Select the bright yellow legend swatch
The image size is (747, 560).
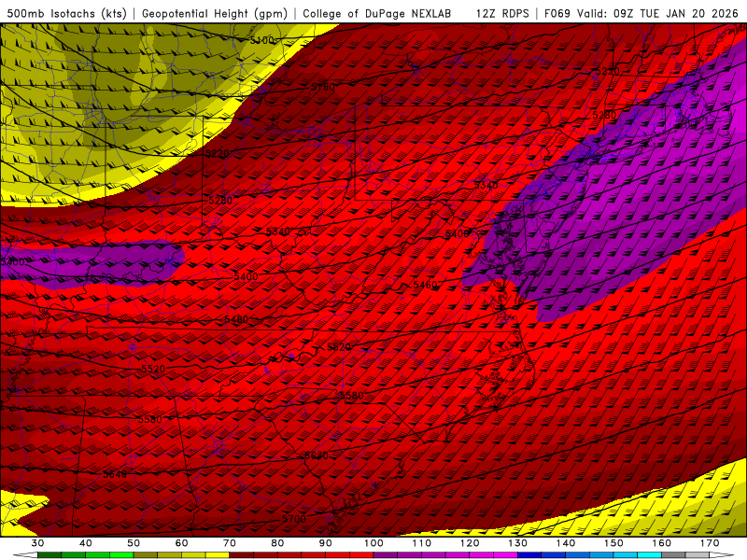point(218,554)
